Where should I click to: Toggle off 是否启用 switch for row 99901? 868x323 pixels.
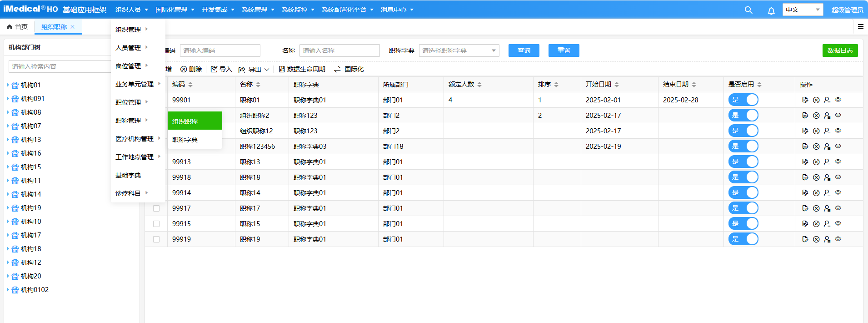click(743, 100)
